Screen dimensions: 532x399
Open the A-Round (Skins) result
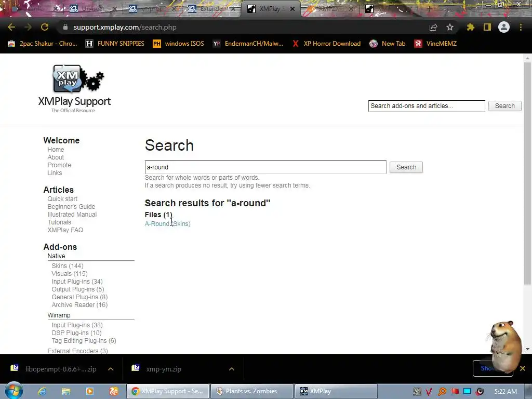[x=168, y=223]
